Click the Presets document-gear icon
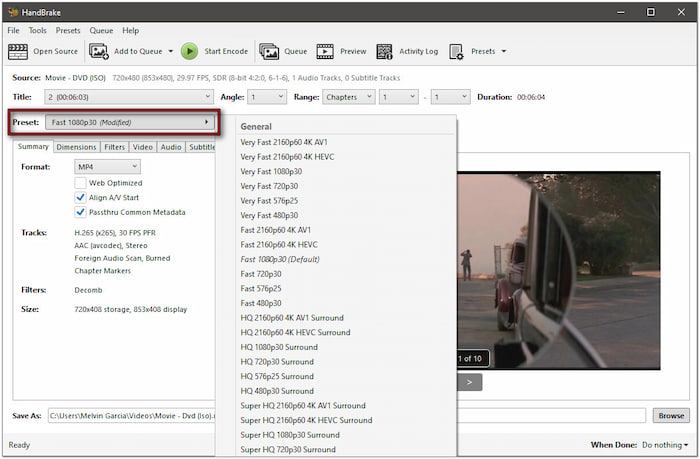 pyautogui.click(x=456, y=51)
